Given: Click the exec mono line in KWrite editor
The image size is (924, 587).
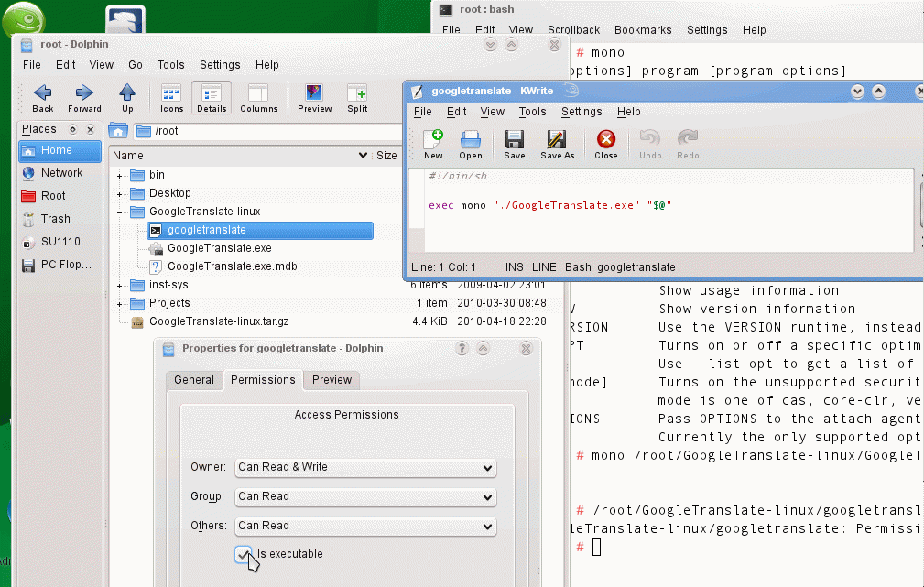Looking at the screenshot, I should pyautogui.click(x=549, y=205).
